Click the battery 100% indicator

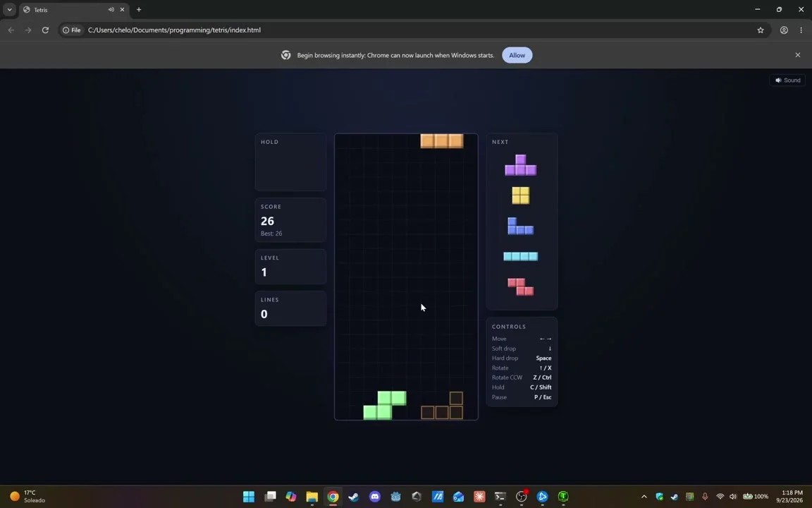tap(756, 497)
